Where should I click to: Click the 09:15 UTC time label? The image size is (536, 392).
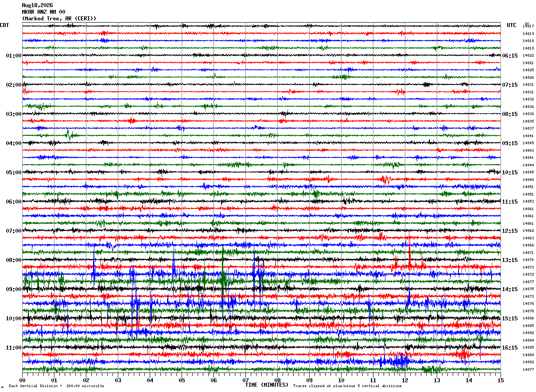510,143
